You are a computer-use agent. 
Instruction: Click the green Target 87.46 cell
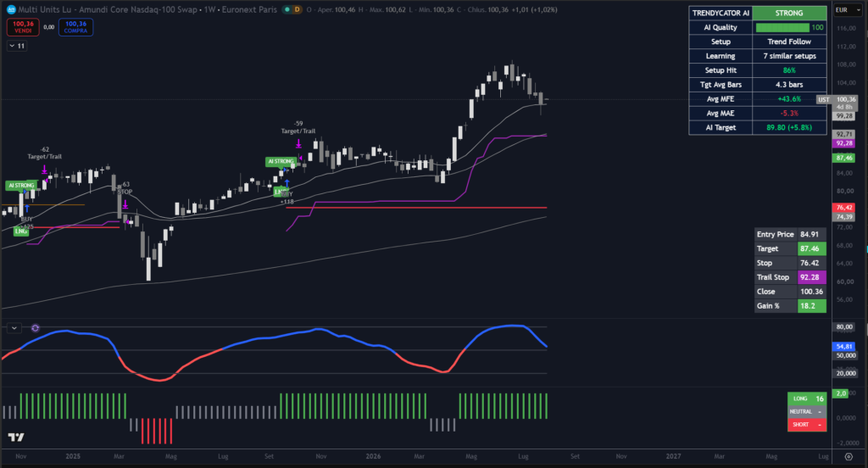coord(811,248)
